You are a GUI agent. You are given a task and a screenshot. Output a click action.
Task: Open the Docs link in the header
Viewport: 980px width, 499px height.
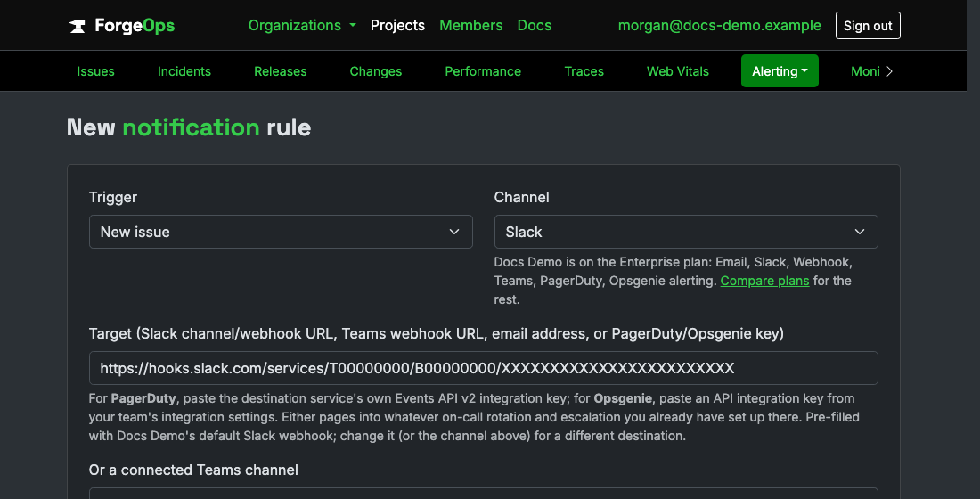click(535, 25)
